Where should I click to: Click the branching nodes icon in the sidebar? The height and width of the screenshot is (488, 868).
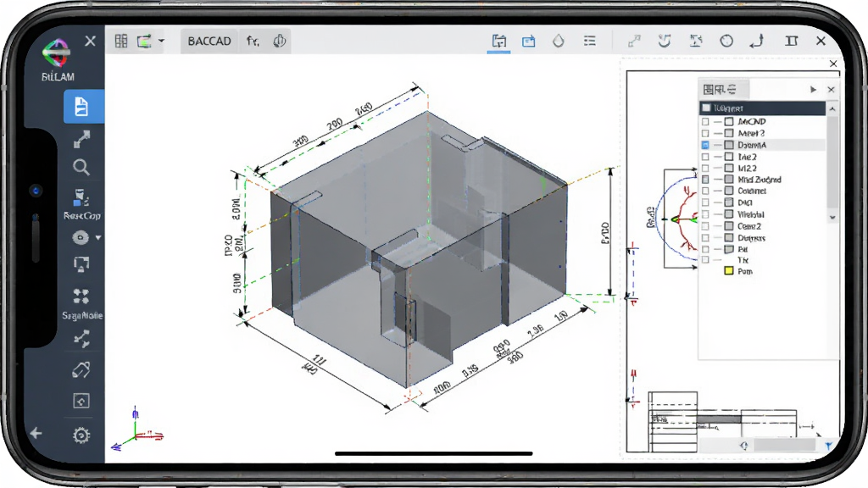tap(81, 338)
